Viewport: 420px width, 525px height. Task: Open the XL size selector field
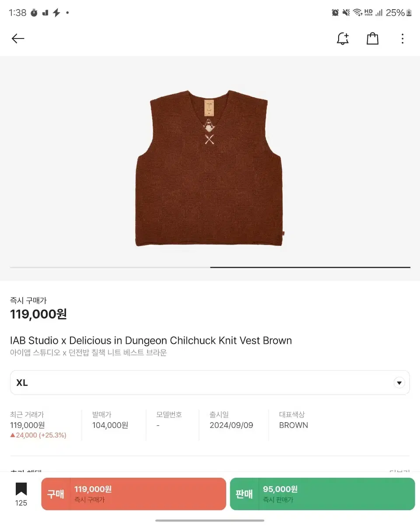point(210,383)
